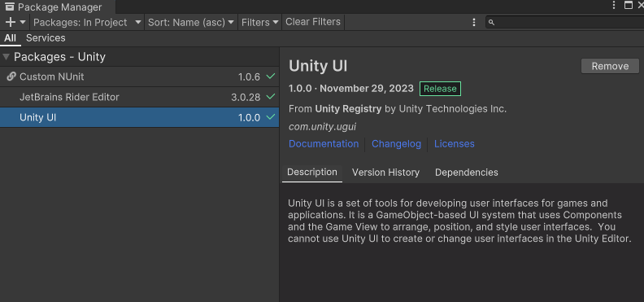Click version 1.0.6 of Custom NUnit

point(249,77)
